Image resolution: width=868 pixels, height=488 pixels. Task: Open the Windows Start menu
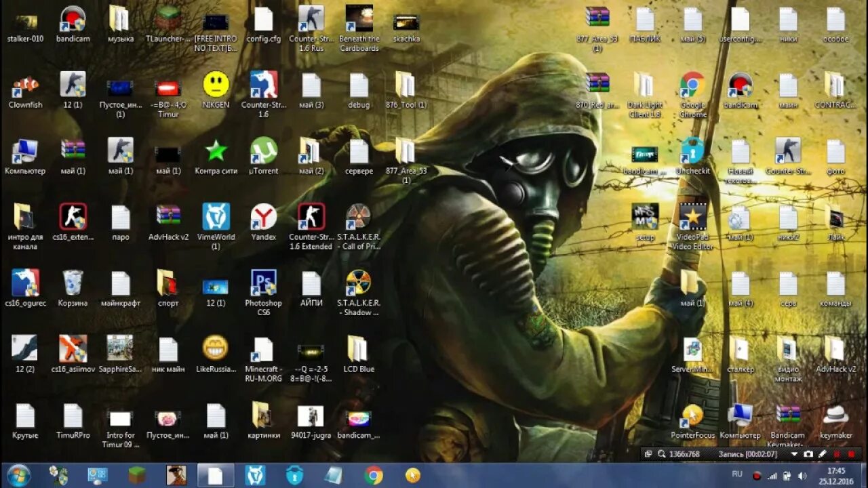(x=18, y=474)
